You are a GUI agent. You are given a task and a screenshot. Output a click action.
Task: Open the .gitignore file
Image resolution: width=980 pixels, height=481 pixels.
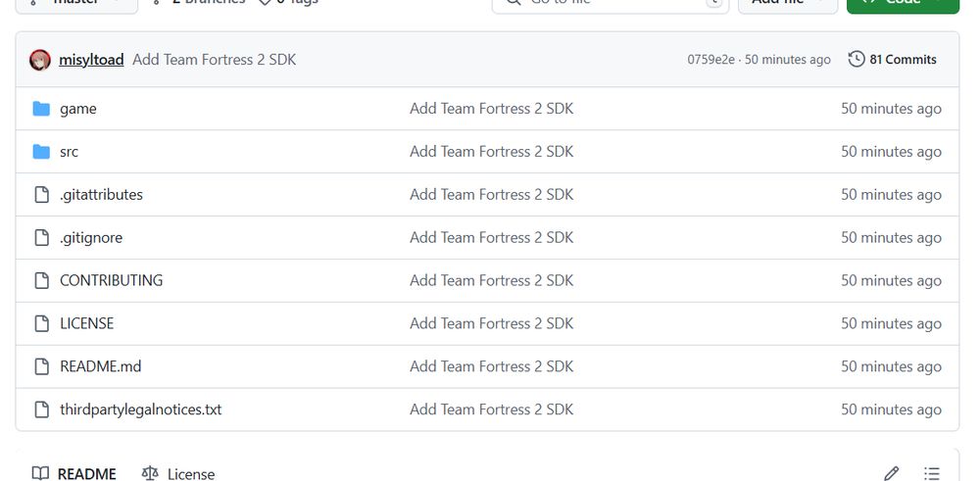click(91, 238)
